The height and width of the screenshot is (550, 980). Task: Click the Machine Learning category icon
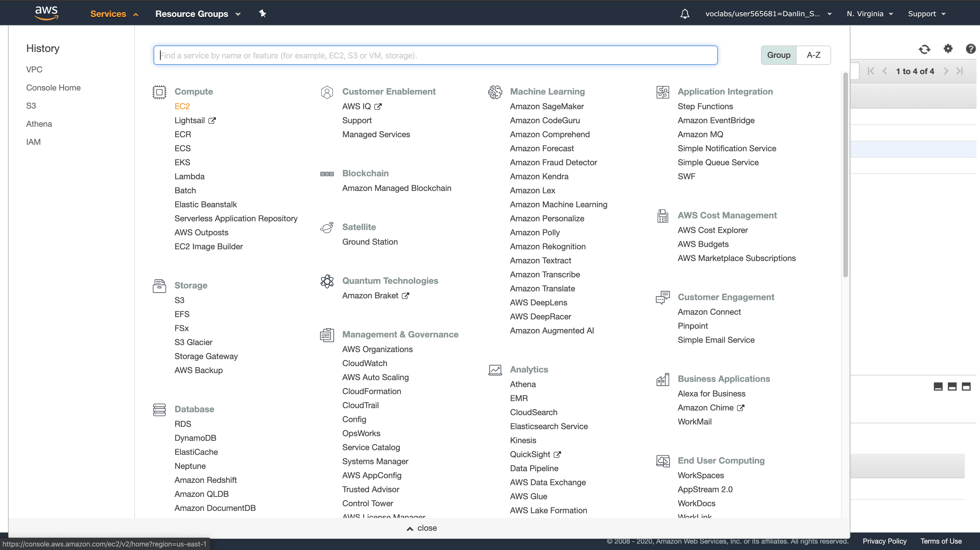495,92
